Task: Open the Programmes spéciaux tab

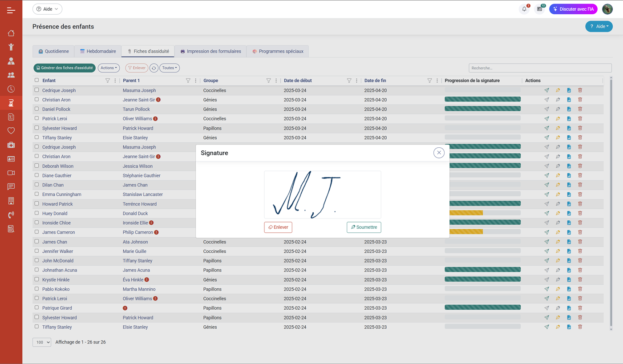Action: [278, 51]
